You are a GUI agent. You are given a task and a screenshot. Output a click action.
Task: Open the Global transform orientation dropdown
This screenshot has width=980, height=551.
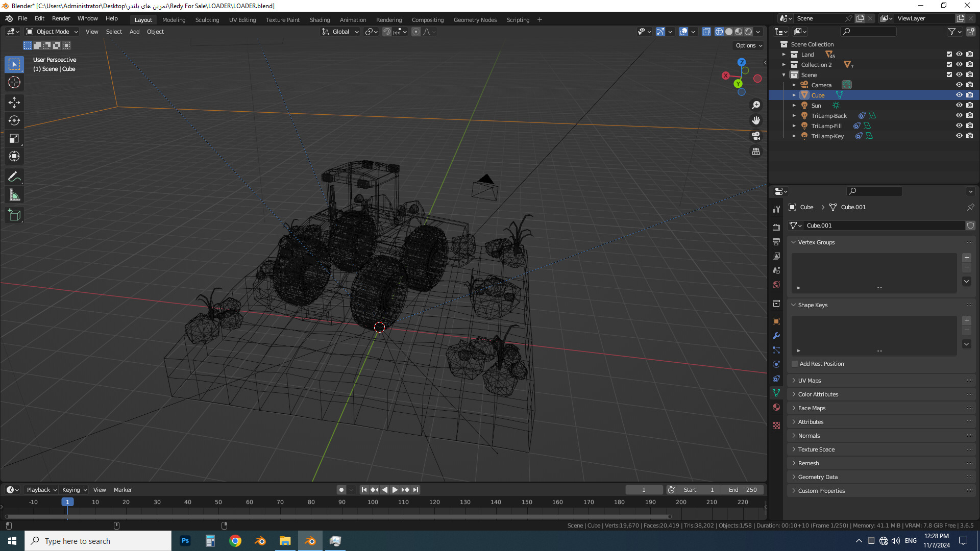(x=340, y=32)
